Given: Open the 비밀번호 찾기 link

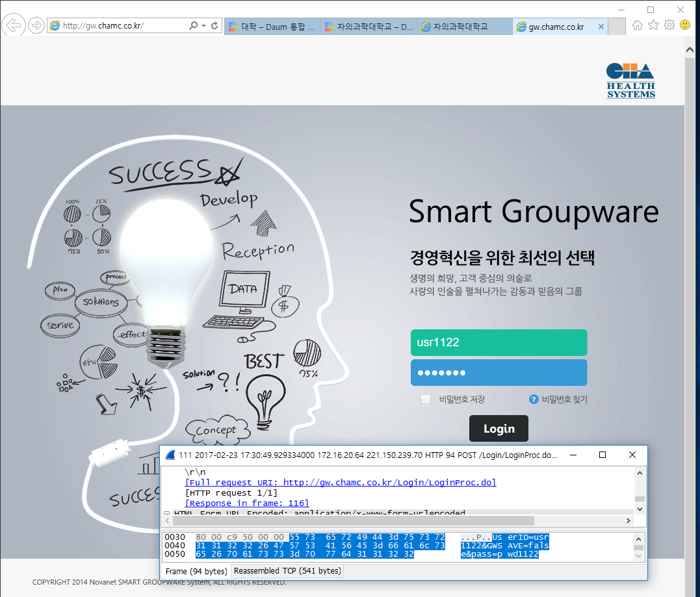Looking at the screenshot, I should coord(564,400).
